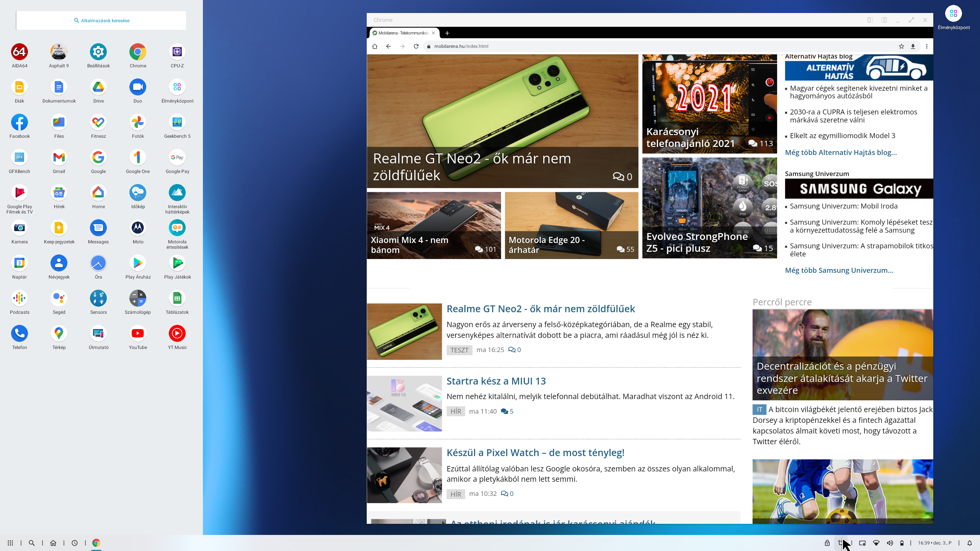980x551 pixels.
Task: Open Evolveo StrongPhone Z5 tile
Action: click(710, 208)
